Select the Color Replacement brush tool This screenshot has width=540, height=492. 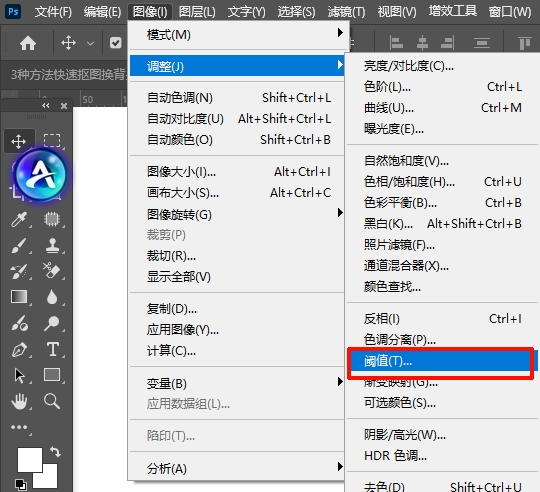tap(20, 323)
